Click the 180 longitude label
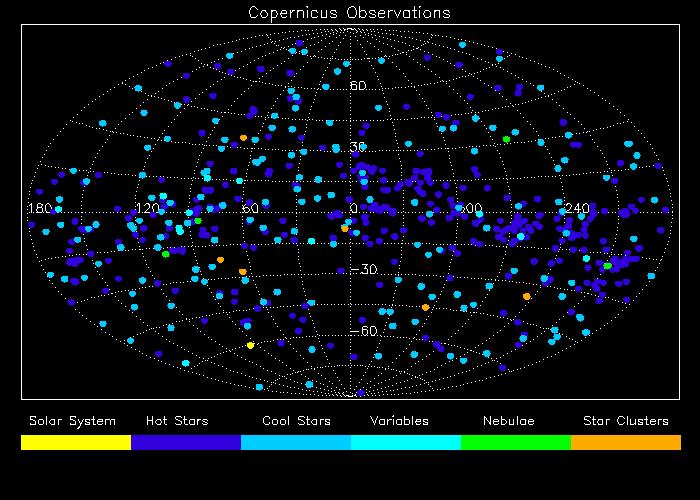This screenshot has height=500, width=700. click(40, 208)
